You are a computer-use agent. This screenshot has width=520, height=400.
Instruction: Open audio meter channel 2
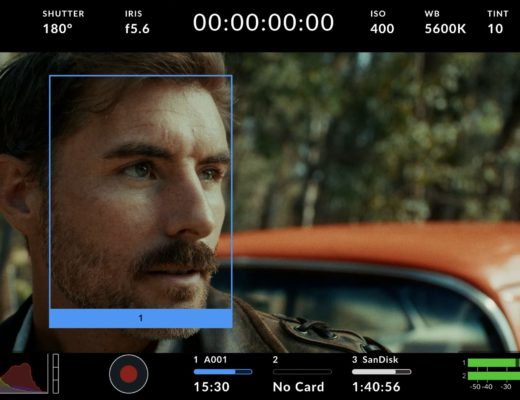tap(493, 376)
